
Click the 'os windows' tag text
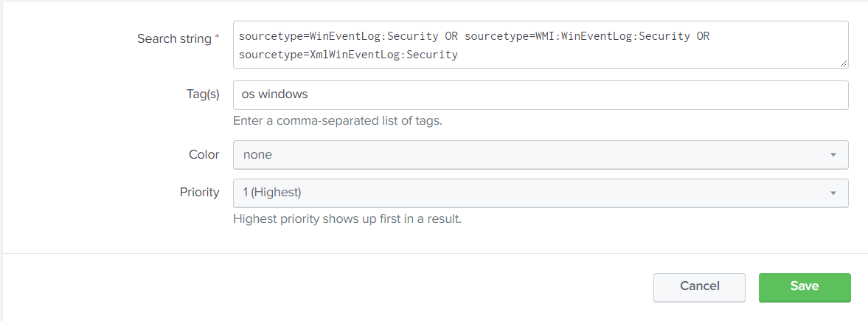pyautogui.click(x=275, y=95)
